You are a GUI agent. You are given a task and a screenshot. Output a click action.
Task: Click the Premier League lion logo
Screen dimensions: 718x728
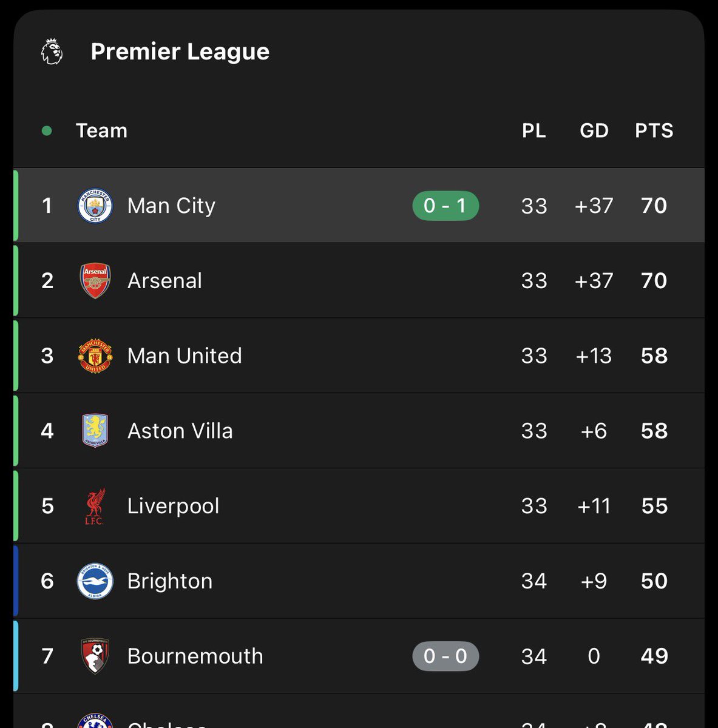52,52
